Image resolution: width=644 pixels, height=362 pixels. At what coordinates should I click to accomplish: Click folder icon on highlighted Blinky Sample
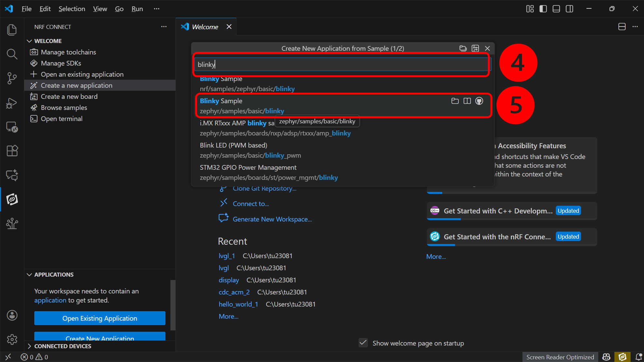click(455, 101)
